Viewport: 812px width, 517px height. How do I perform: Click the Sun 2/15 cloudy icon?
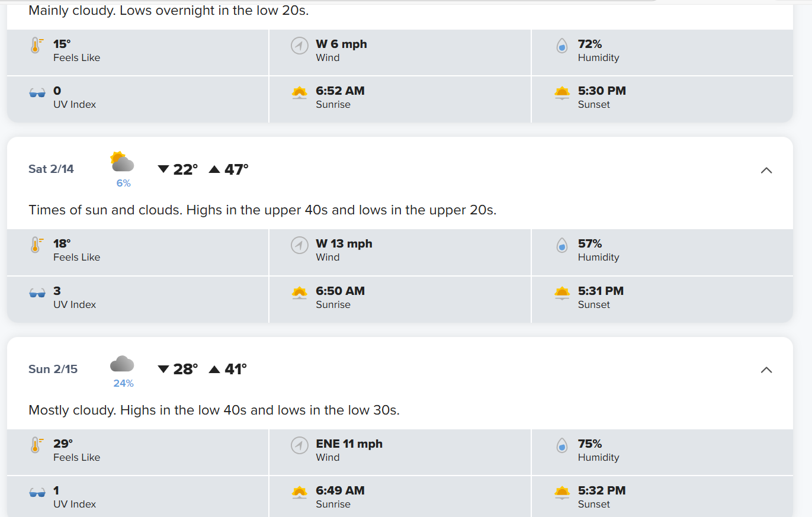[x=122, y=364]
